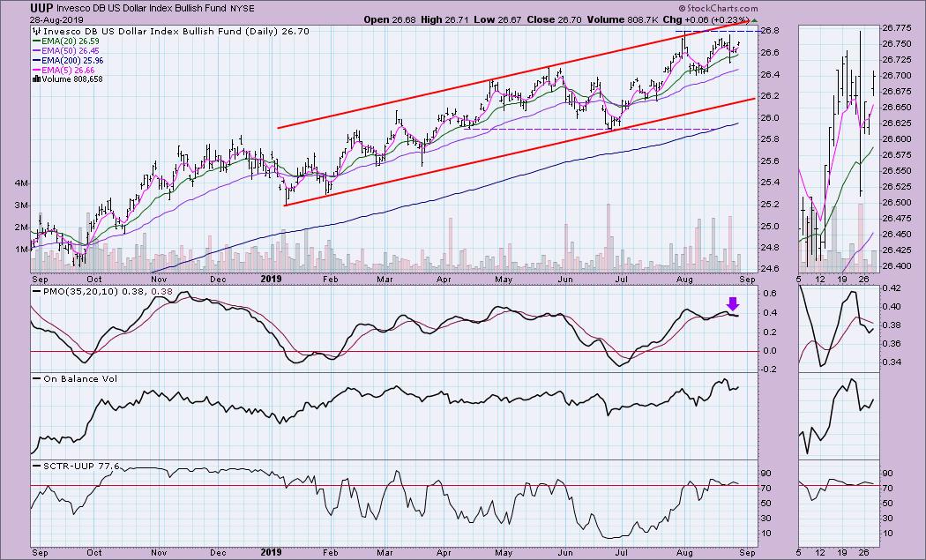Click the On Balance Vol indicator label
926x560 pixels.
pyautogui.click(x=76, y=378)
